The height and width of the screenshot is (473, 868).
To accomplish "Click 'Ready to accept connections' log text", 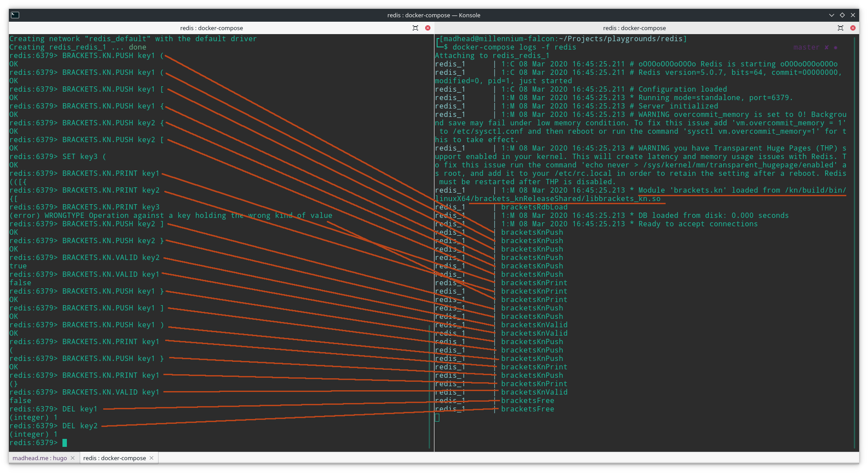I will (698, 224).
